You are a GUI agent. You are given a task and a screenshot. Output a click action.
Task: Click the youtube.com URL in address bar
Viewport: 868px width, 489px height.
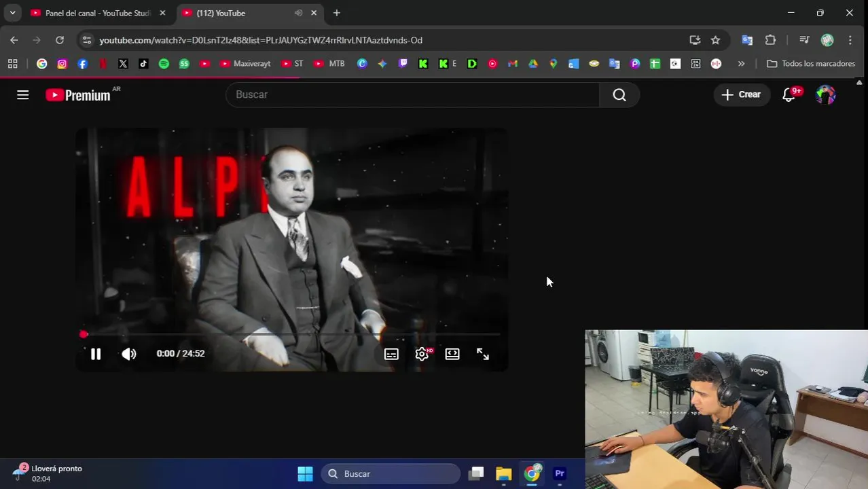tap(261, 40)
